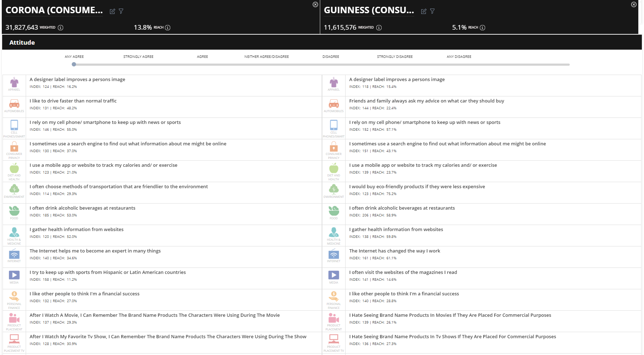
Task: Click Health & Medicine icon in Corona column
Action: [14, 232]
